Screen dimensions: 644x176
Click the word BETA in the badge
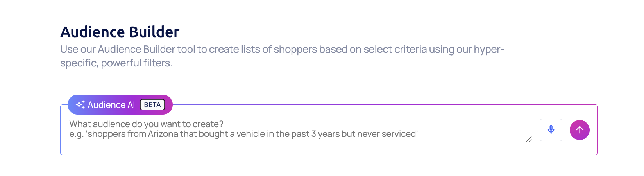pos(152,105)
